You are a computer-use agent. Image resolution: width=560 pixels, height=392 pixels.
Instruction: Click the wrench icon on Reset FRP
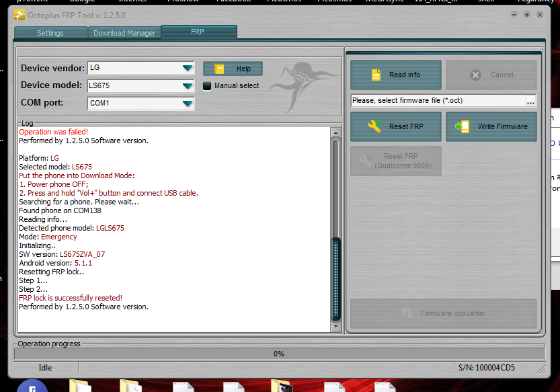(374, 126)
